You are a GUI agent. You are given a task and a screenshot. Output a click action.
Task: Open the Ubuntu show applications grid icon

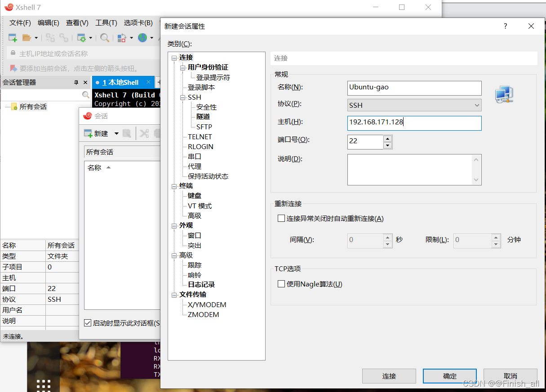click(x=44, y=385)
